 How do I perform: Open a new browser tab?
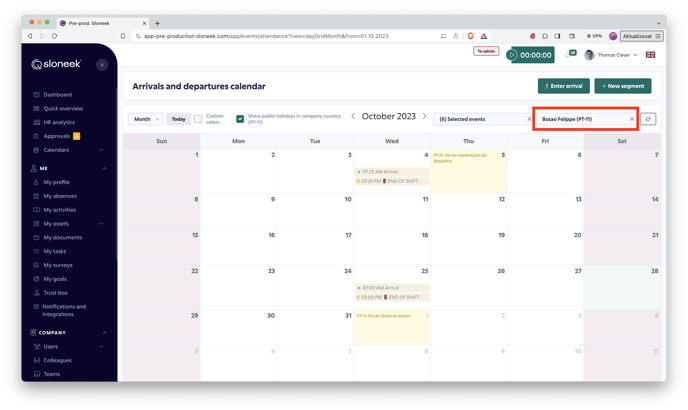157,23
